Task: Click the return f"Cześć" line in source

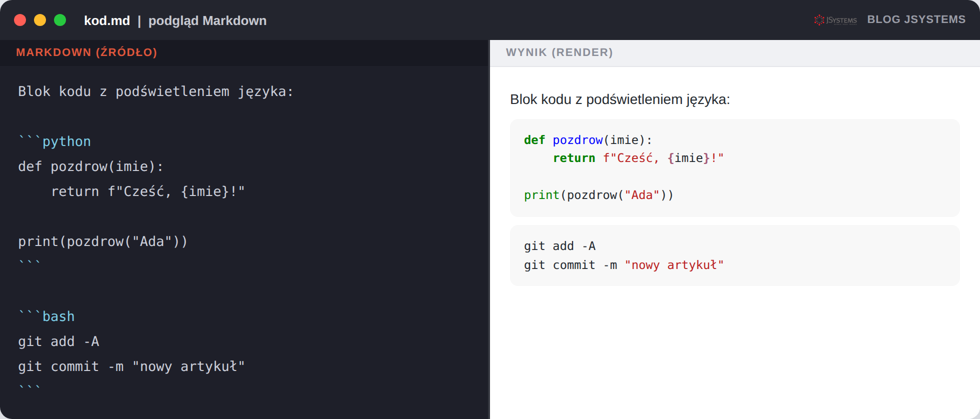Action: click(147, 191)
